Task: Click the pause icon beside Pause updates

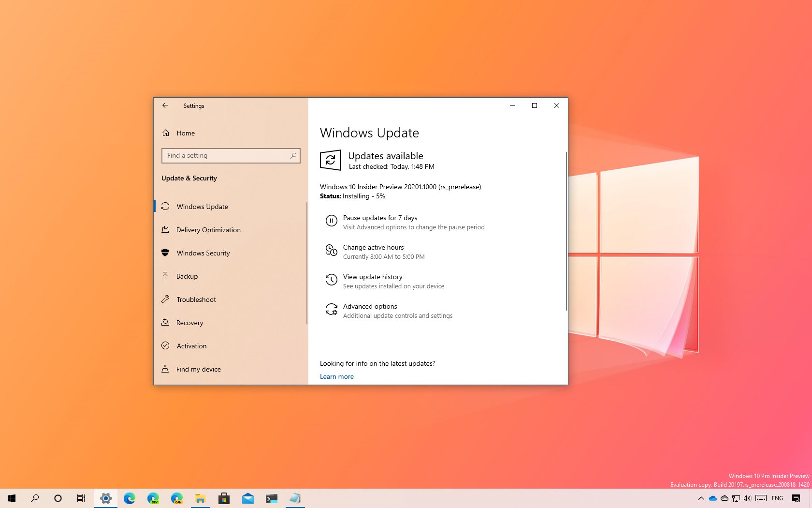Action: 331,221
